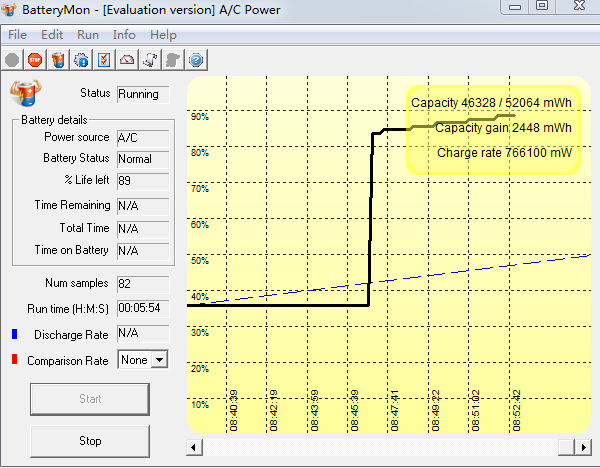Open the gauge meter toolbar icon

coord(127,60)
